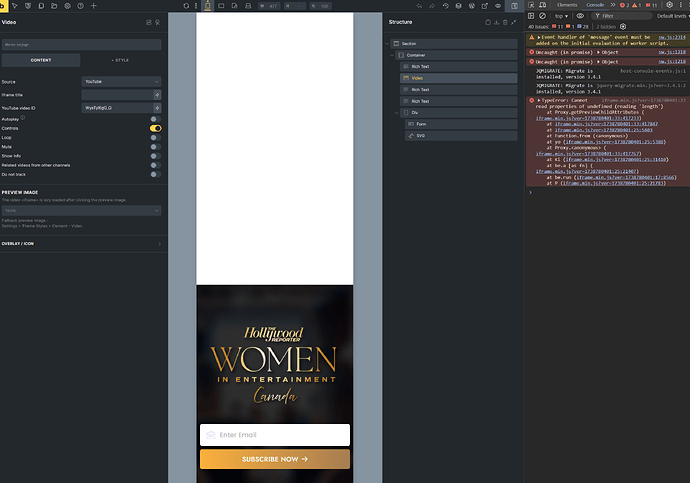
Task: Click the Bricks logo in the toolbar
Action: [3, 6]
